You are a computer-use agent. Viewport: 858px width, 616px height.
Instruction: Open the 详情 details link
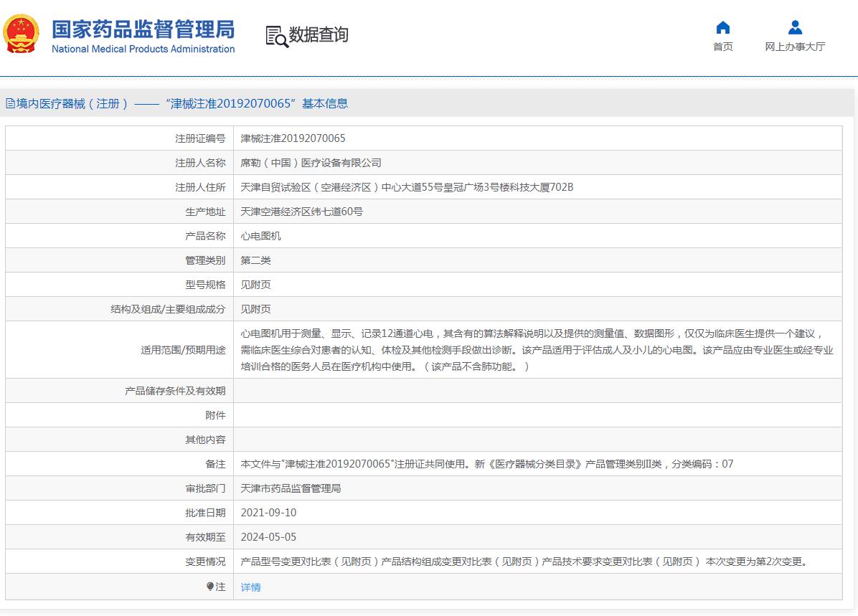(x=250, y=587)
